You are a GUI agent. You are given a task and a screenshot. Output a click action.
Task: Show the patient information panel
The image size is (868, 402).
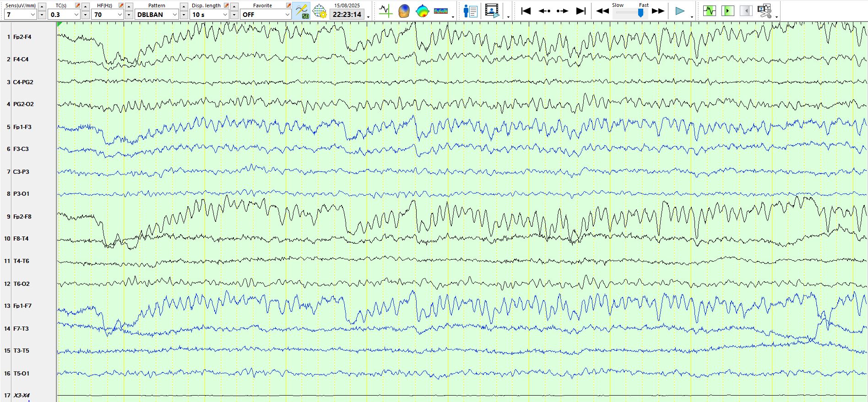(x=470, y=11)
